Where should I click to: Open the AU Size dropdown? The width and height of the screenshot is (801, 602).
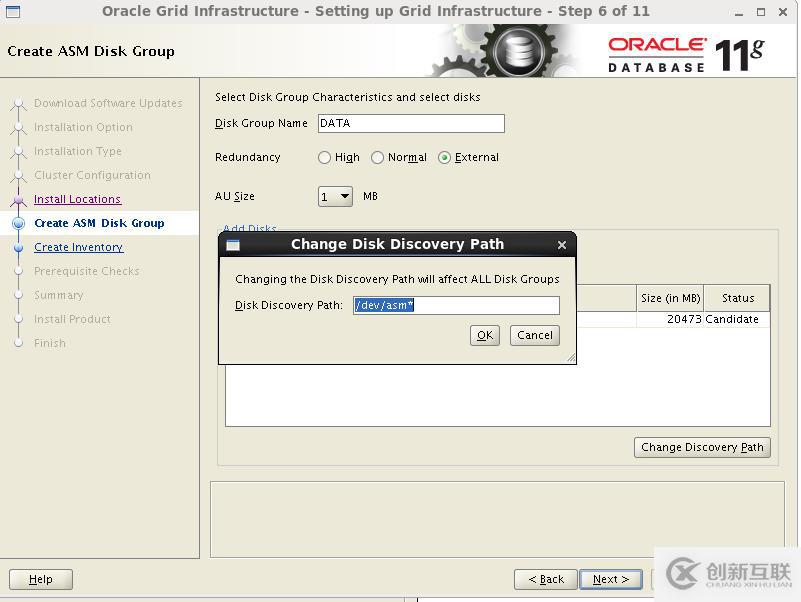pos(335,197)
